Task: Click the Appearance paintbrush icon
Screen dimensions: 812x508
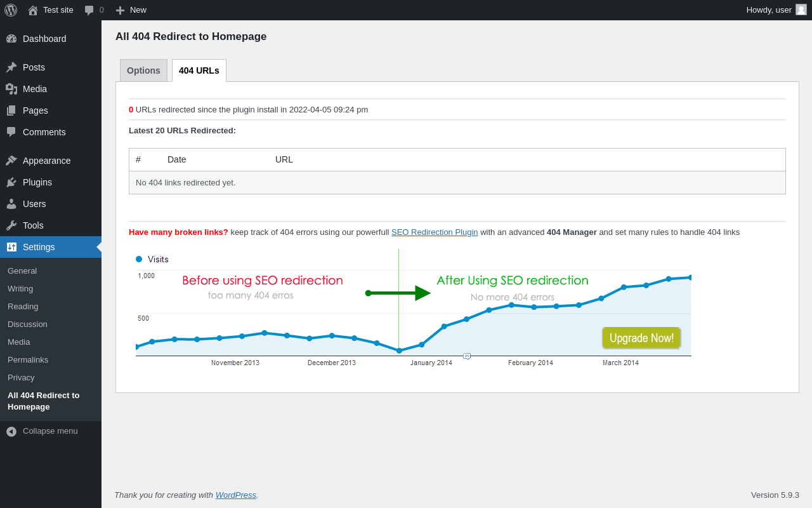Action: tap(11, 161)
